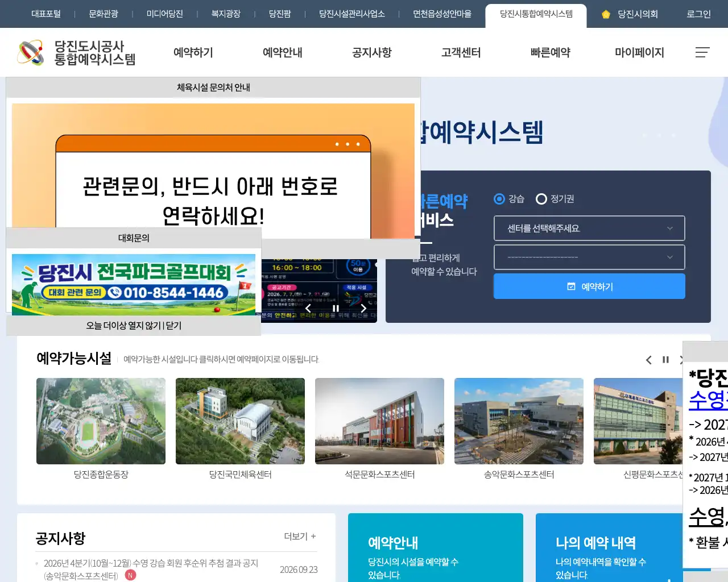The width and height of the screenshot is (728, 582).
Task: Click the 파크골프대회 popup banner image
Action: [x=134, y=284]
